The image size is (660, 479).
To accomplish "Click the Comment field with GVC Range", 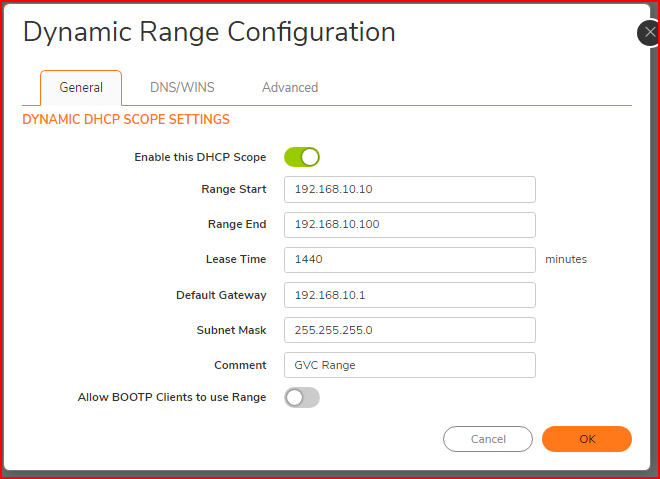I will pyautogui.click(x=410, y=365).
